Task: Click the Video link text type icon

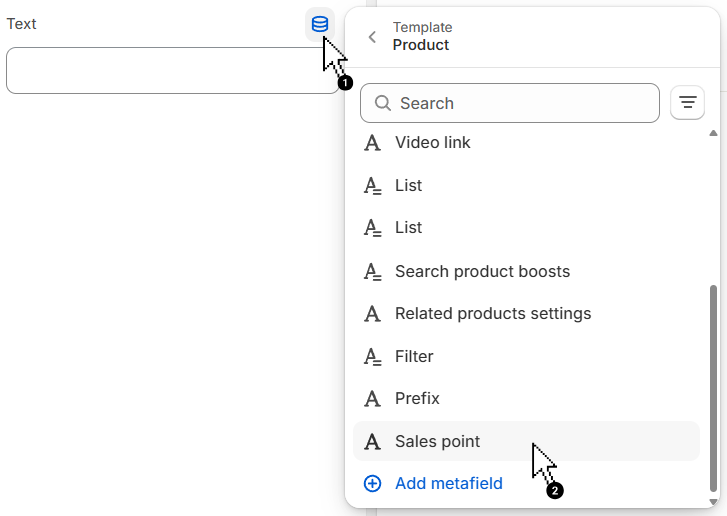Action: point(372,143)
